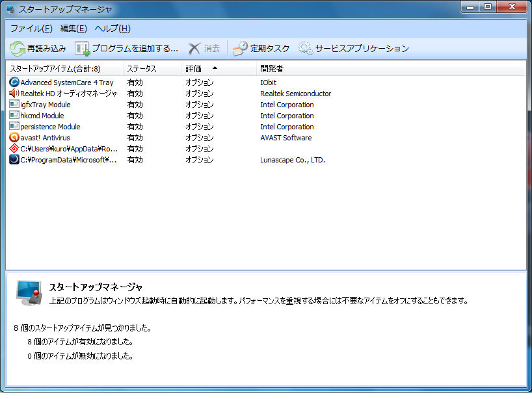Click the persistence Module row icon
Image resolution: width=532 pixels, height=399 pixels.
point(14,126)
